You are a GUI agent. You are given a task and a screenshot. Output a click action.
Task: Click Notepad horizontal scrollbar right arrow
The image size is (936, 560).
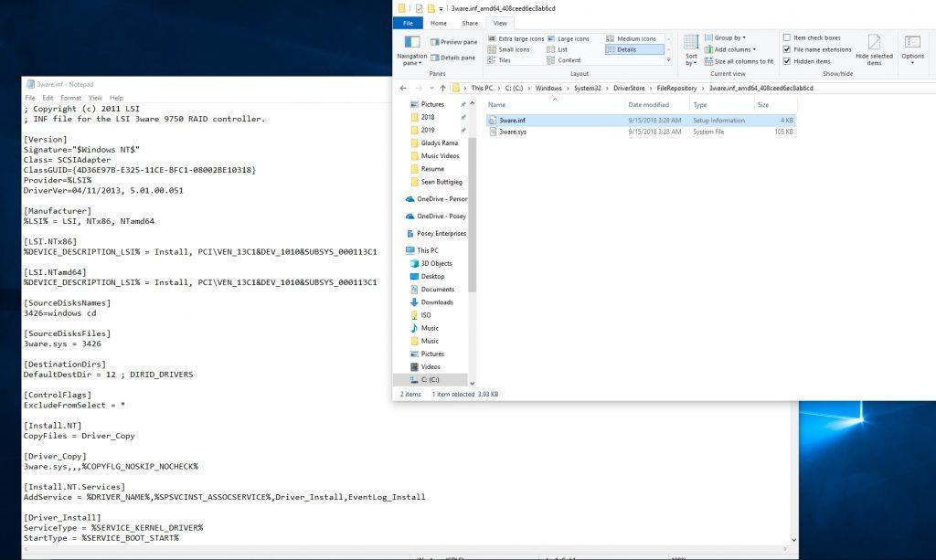click(784, 548)
